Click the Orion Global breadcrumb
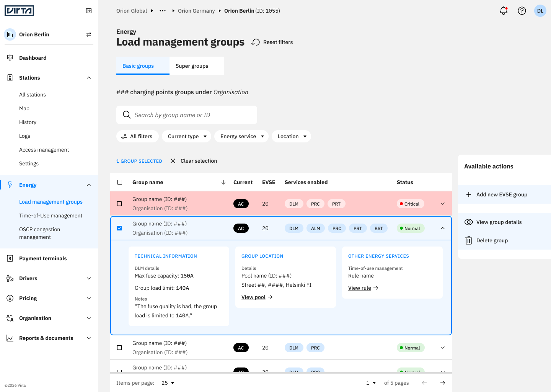Screen dimensions: 551x392 pos(132,11)
